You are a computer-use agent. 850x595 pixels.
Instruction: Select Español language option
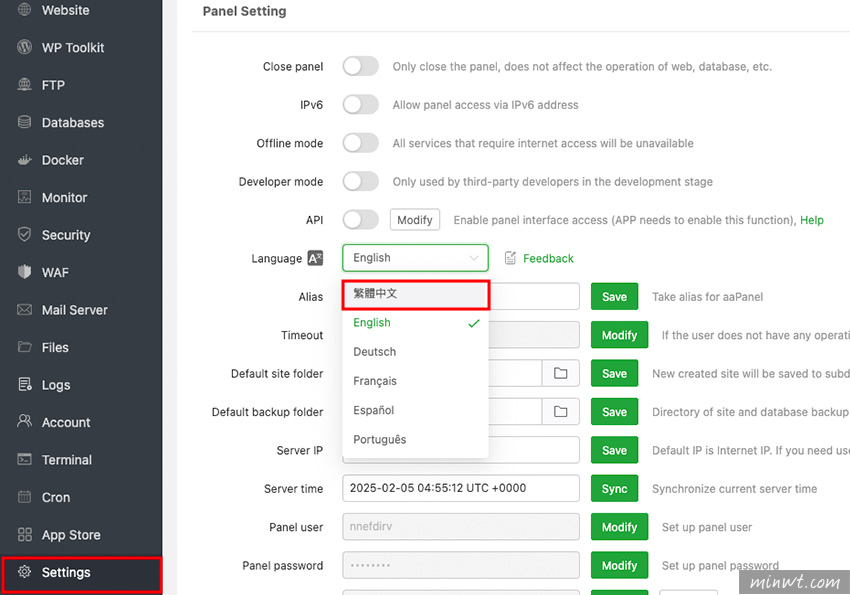click(x=415, y=410)
